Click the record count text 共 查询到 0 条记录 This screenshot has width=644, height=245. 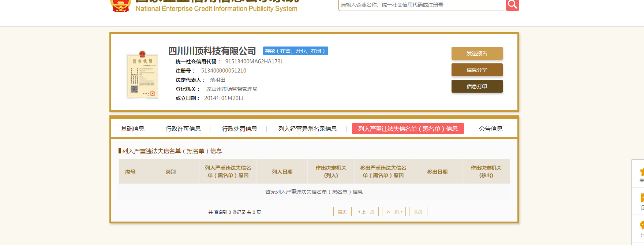coord(227,212)
